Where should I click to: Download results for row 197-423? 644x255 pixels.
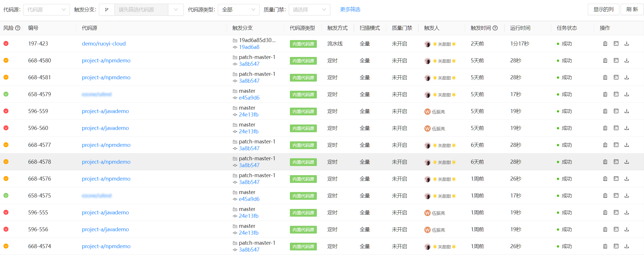(x=627, y=44)
